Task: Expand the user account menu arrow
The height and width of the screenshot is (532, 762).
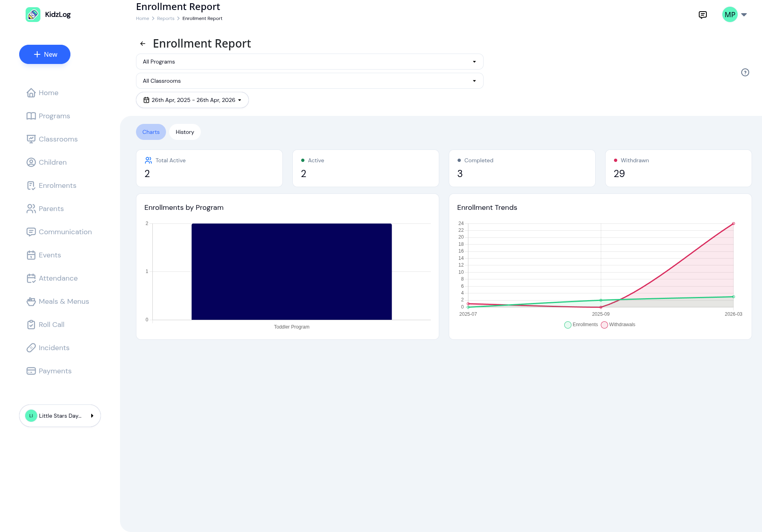Action: 744,15
